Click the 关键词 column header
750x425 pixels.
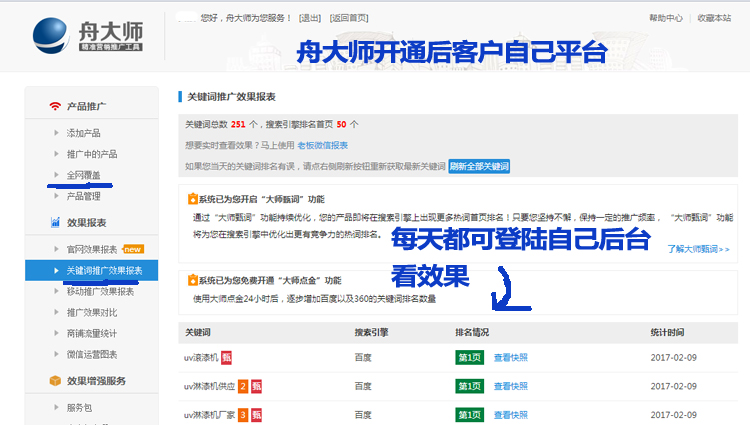coord(198,332)
